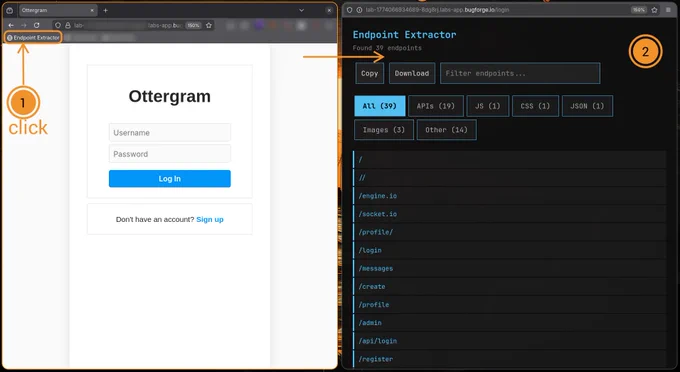Image resolution: width=680 pixels, height=372 pixels.
Task: Click the /profile endpoint without trailing slash
Action: (510, 305)
